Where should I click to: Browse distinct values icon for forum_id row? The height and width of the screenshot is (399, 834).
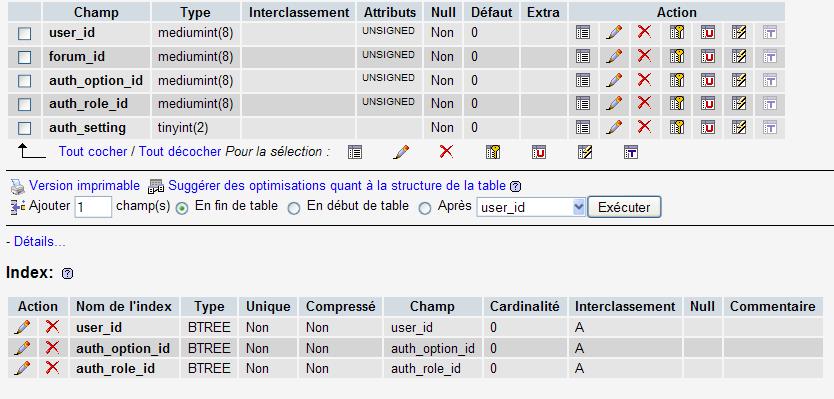click(x=582, y=56)
